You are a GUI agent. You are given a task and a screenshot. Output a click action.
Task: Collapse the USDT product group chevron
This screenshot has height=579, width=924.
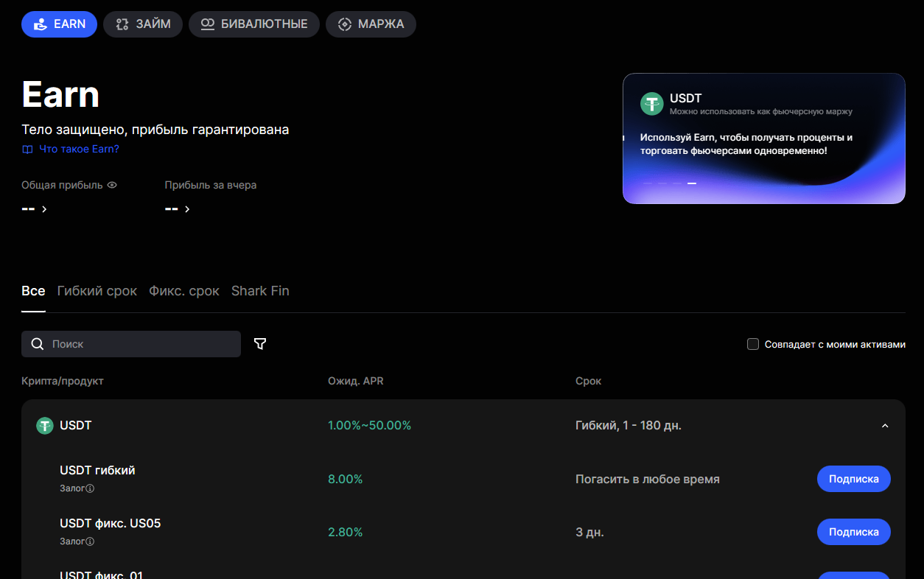click(885, 426)
